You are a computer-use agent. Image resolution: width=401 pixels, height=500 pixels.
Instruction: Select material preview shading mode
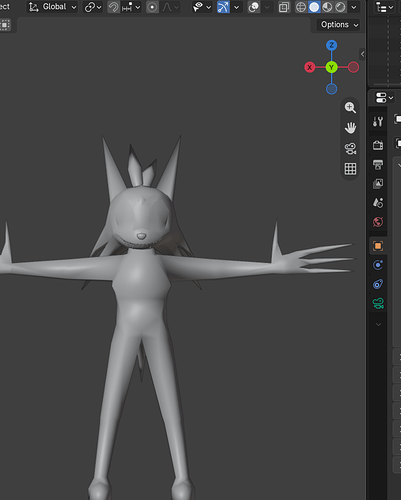coord(327,7)
